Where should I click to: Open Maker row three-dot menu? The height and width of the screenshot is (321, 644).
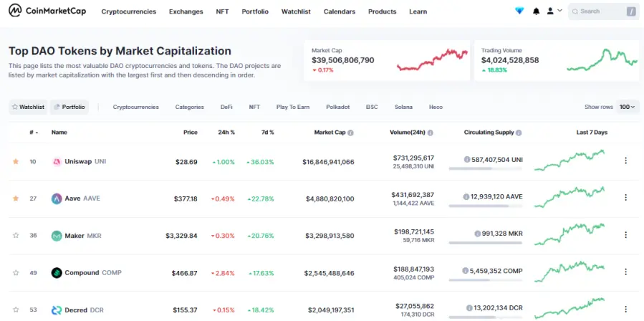tap(625, 235)
